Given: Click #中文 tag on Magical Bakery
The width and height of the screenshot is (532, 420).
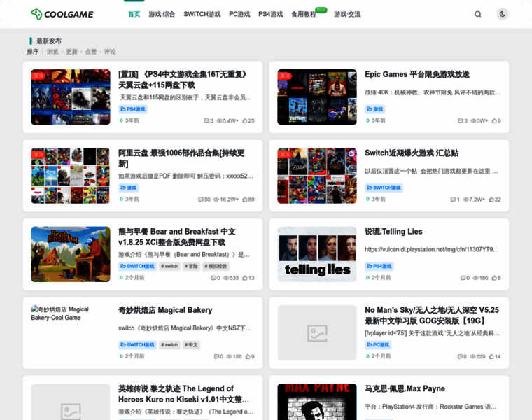Looking at the screenshot, I should click(x=191, y=345).
